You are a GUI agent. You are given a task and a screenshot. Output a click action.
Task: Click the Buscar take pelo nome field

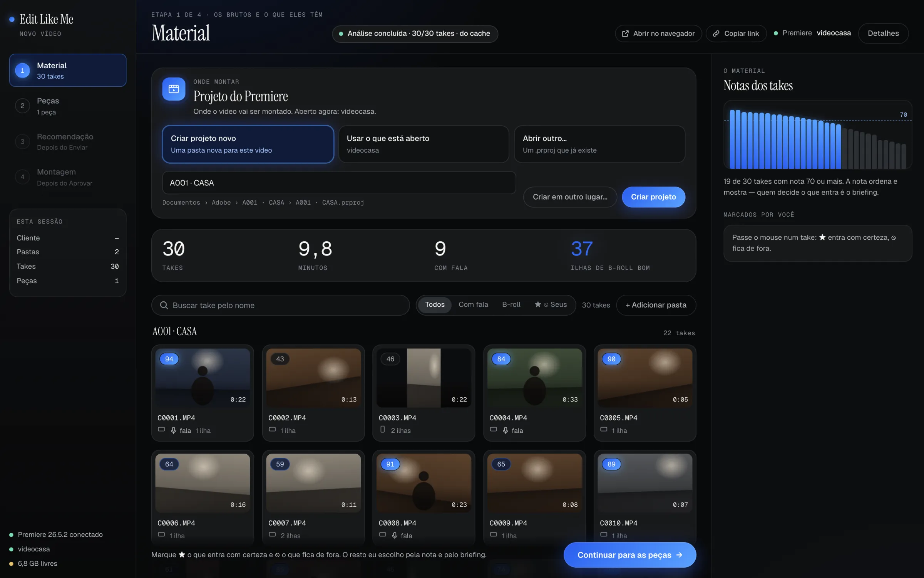[280, 305]
